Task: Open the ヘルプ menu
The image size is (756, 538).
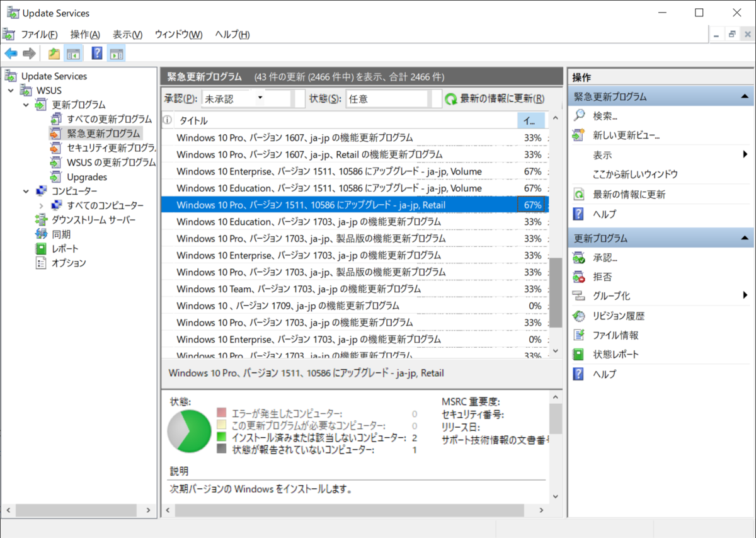Action: click(x=232, y=34)
